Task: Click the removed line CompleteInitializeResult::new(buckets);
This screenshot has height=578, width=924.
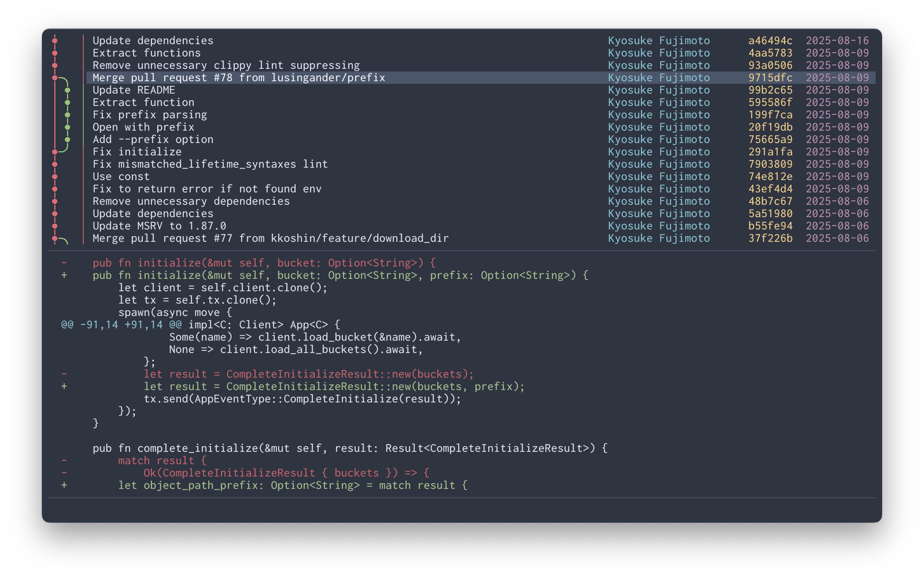Action: pyautogui.click(x=308, y=374)
